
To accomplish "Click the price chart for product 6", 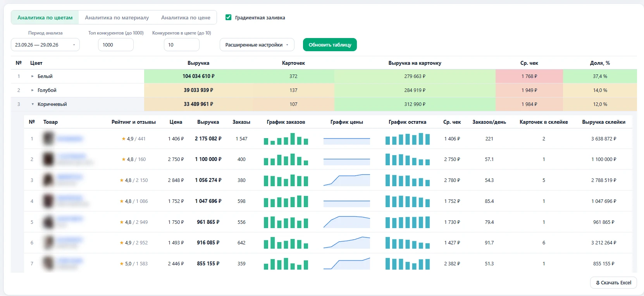I will coord(346,242).
